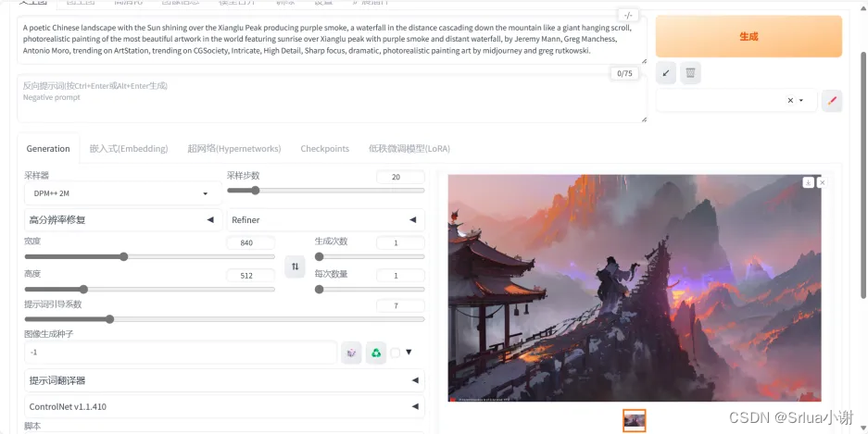
Task: Click the 生成次数 number field
Action: 400,242
